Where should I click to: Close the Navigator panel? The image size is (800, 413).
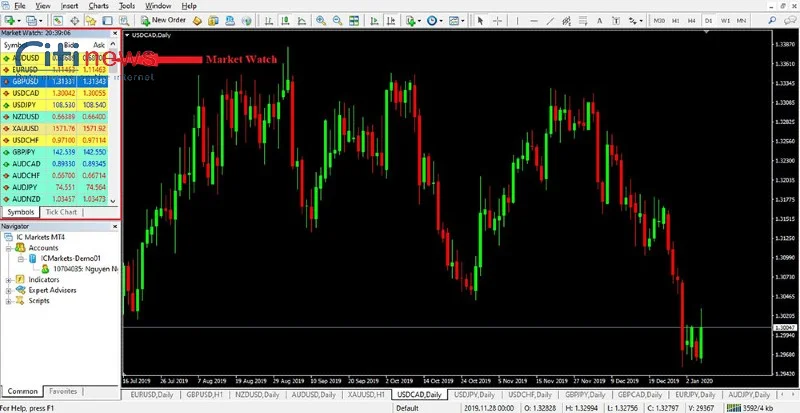pyautogui.click(x=115, y=226)
